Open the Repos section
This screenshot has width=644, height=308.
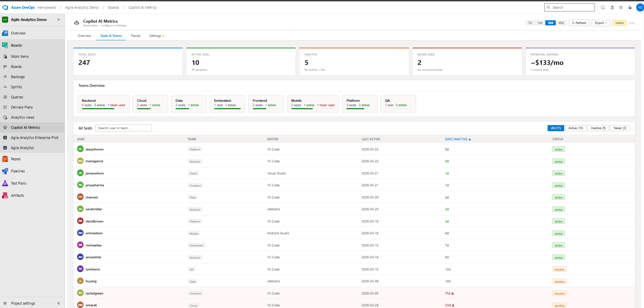click(x=15, y=159)
